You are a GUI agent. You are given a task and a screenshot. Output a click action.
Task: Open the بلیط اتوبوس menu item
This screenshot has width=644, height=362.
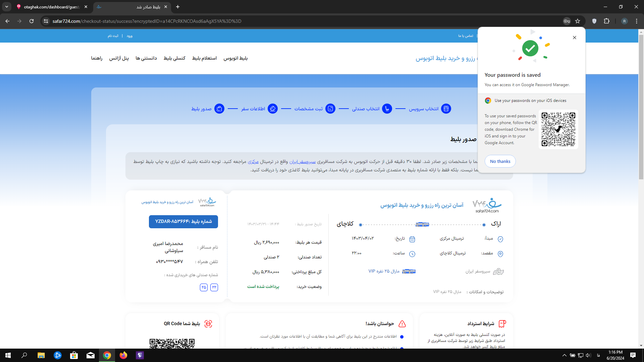(235, 58)
